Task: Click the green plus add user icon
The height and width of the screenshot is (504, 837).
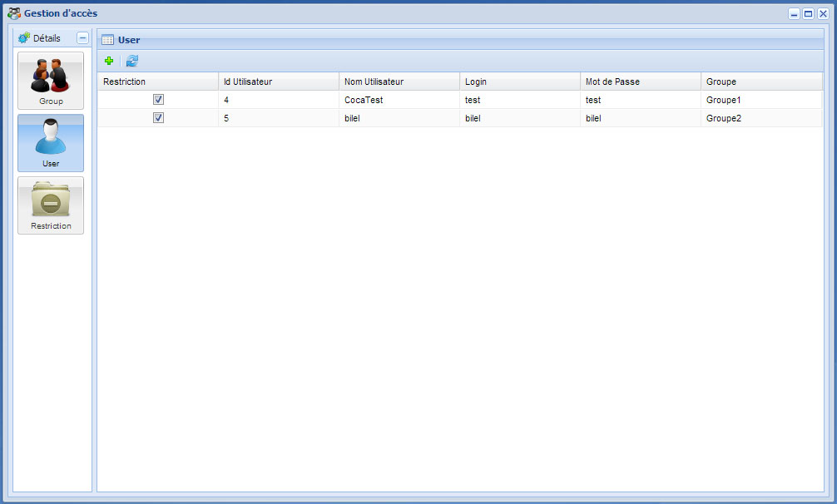Action: tap(109, 61)
